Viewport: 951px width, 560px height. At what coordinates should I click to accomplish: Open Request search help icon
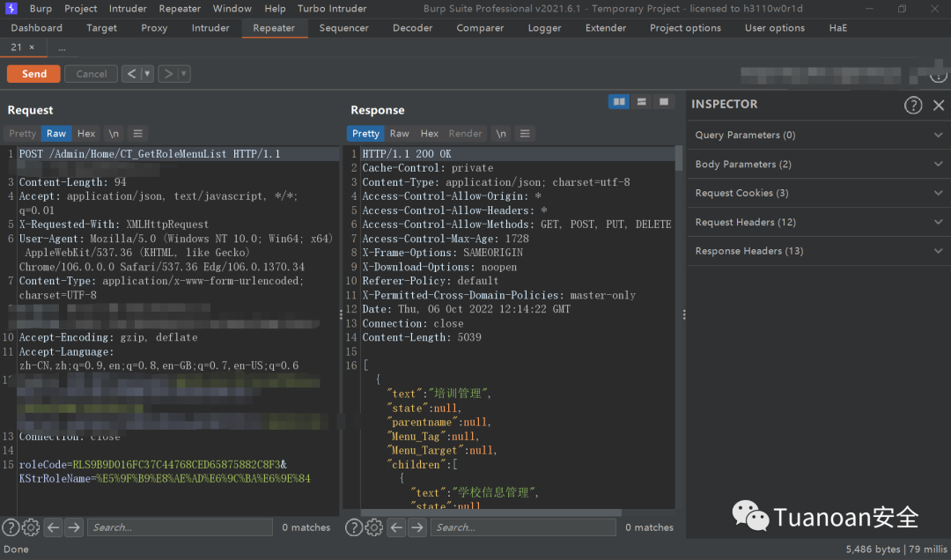(11, 527)
